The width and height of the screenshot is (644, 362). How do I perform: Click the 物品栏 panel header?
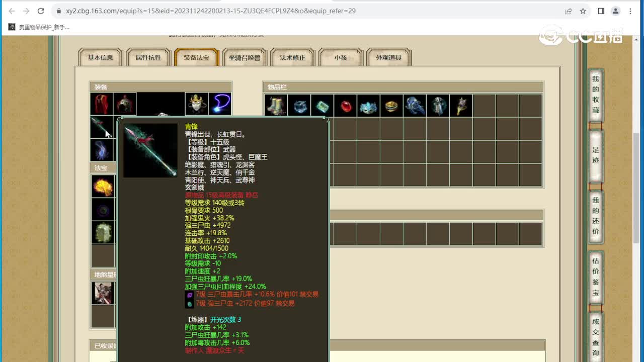coord(403,87)
